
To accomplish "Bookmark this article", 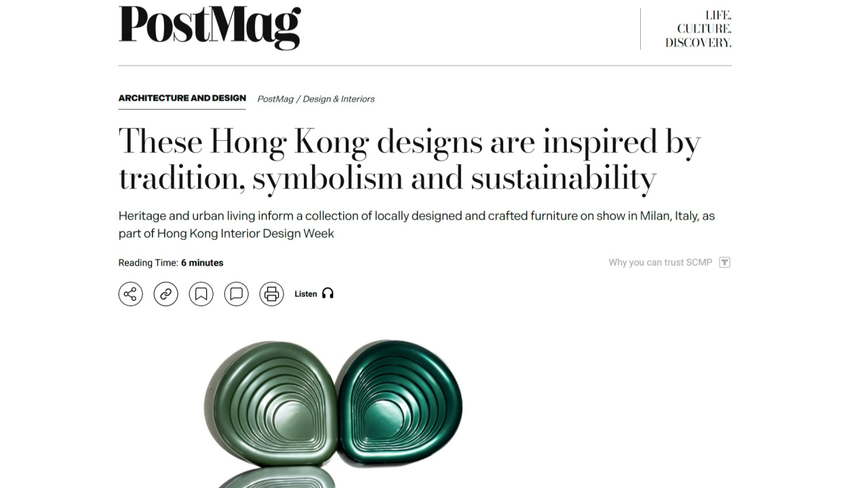I will tap(201, 293).
